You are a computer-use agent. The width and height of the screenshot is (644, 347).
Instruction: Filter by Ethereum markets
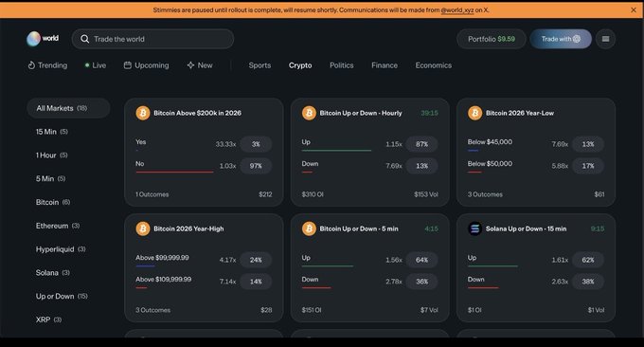58,226
